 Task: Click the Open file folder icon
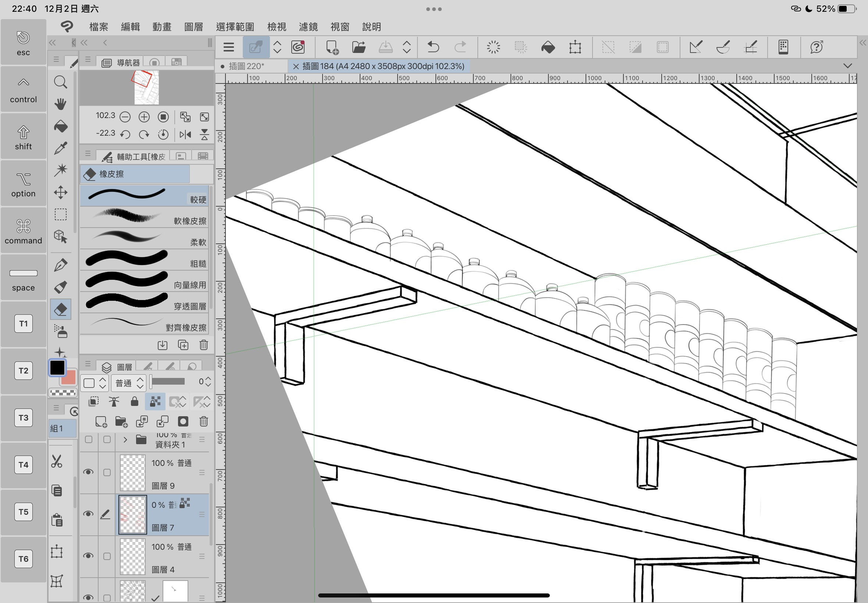359,47
